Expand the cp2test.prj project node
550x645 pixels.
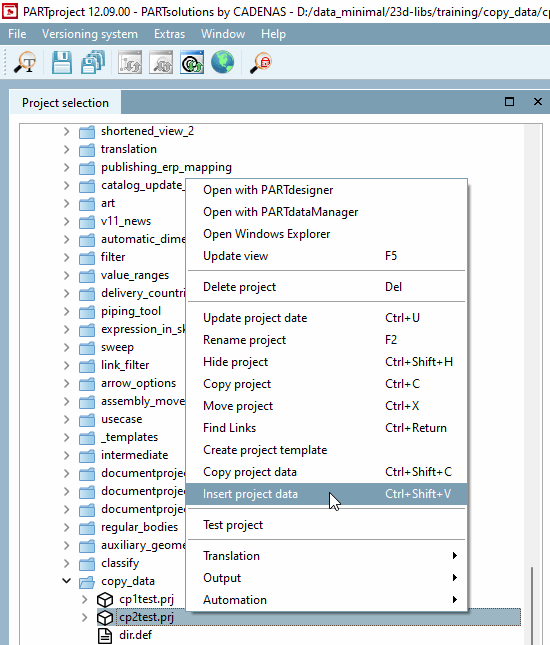coord(85,617)
